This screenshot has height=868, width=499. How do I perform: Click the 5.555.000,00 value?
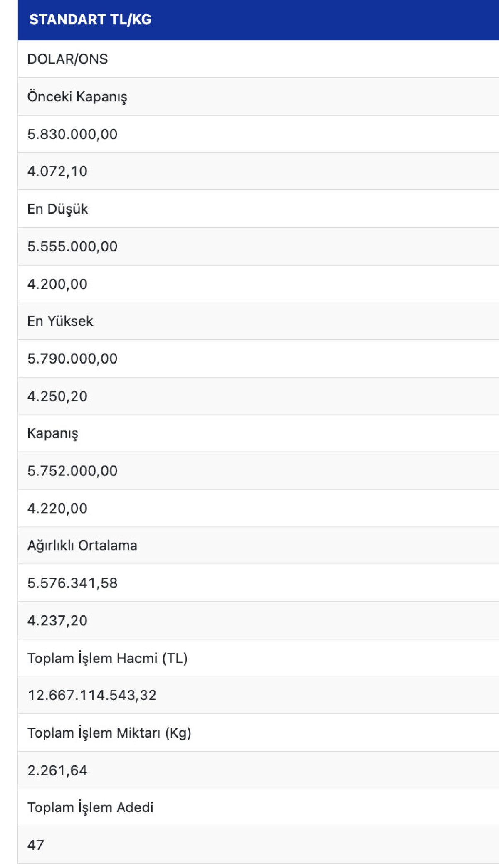tap(72, 246)
